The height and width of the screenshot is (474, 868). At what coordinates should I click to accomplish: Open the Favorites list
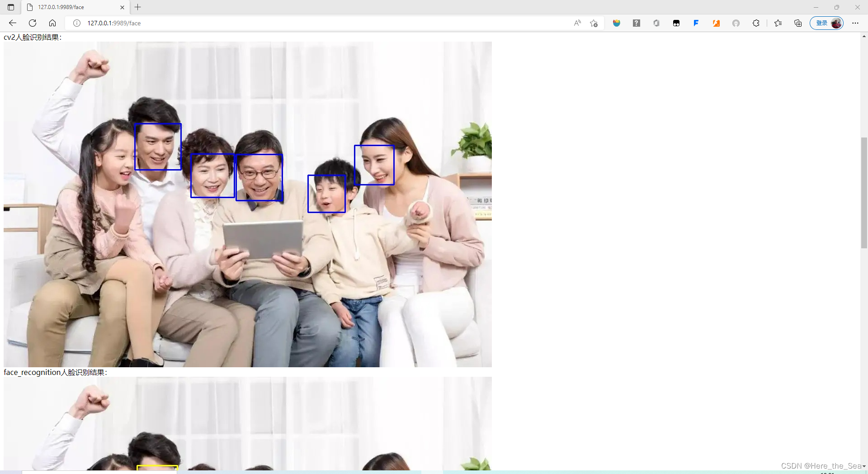(x=778, y=23)
